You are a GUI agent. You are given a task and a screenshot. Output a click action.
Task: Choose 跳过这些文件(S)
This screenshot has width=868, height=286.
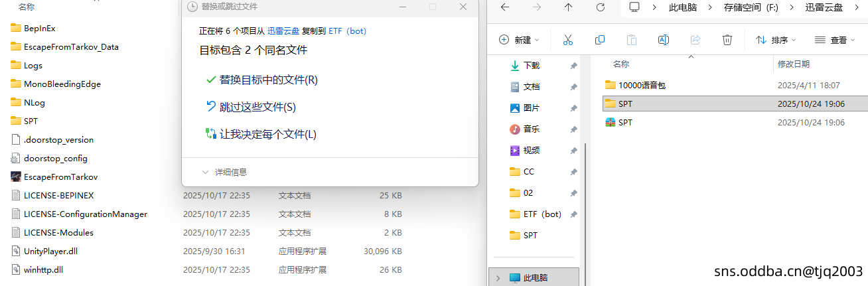point(257,107)
